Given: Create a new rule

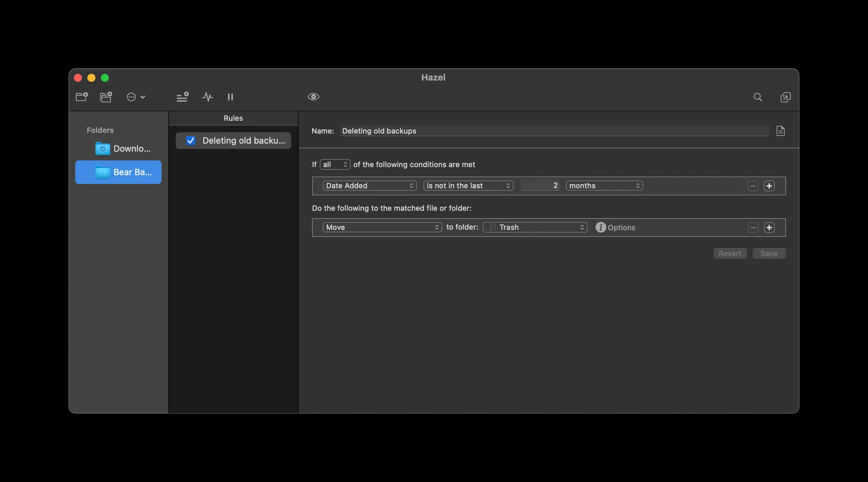Looking at the screenshot, I should click(x=182, y=97).
